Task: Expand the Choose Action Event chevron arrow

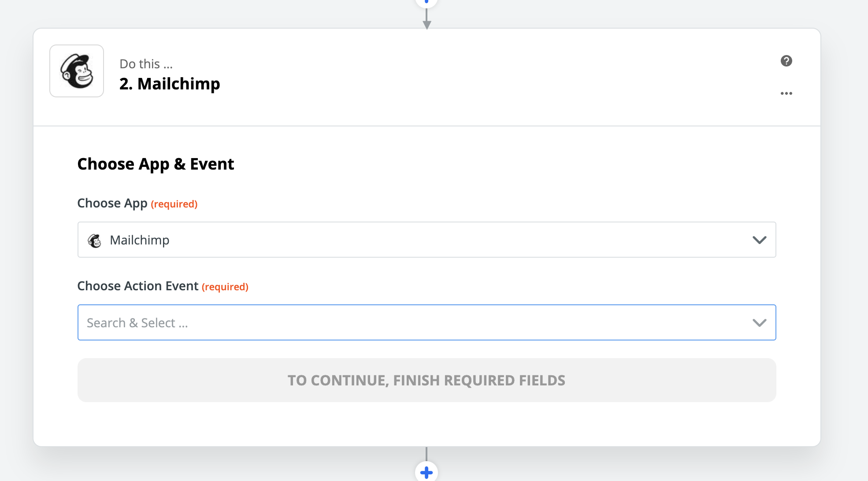Action: point(760,323)
